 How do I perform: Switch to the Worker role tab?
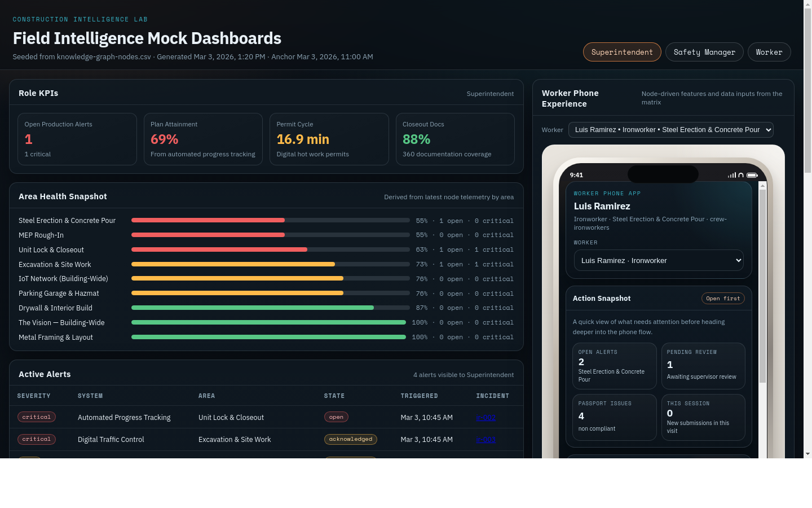click(769, 52)
